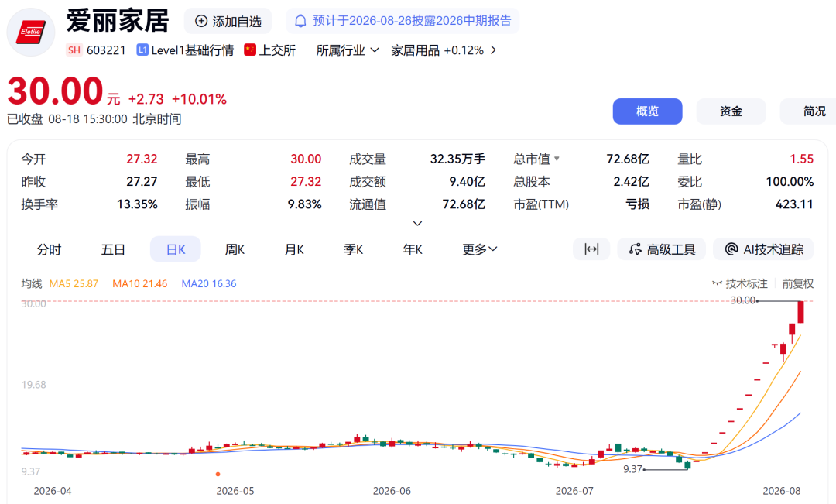This screenshot has height=504, width=836.
Task: Click the SH market badge
Action: (74, 50)
